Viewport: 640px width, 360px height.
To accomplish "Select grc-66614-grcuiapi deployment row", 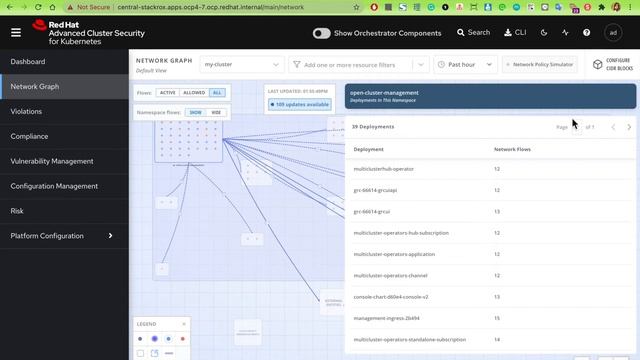I will (490, 190).
